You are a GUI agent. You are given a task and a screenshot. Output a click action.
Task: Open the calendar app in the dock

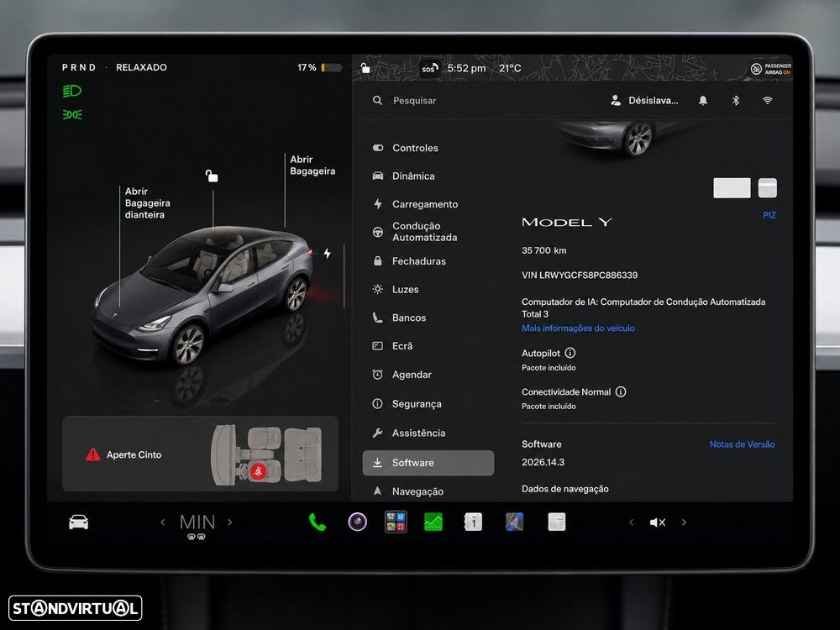[473, 522]
